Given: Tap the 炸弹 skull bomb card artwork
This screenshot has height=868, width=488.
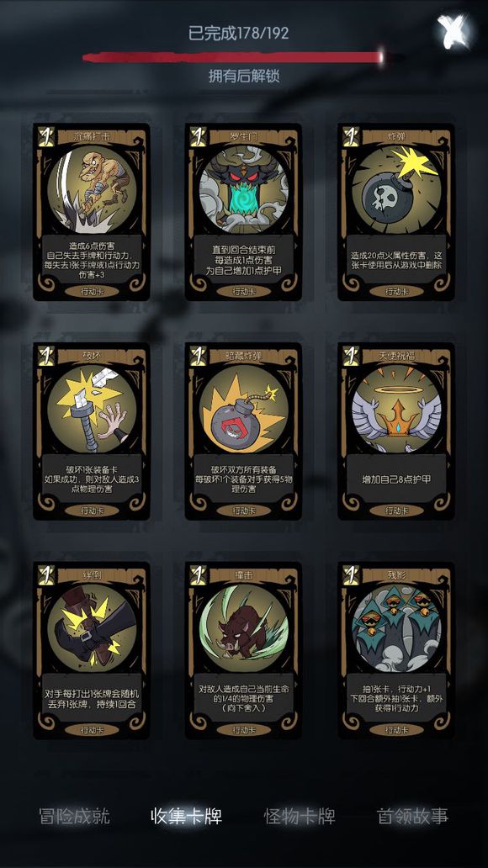Looking at the screenshot, I should coord(396,188).
